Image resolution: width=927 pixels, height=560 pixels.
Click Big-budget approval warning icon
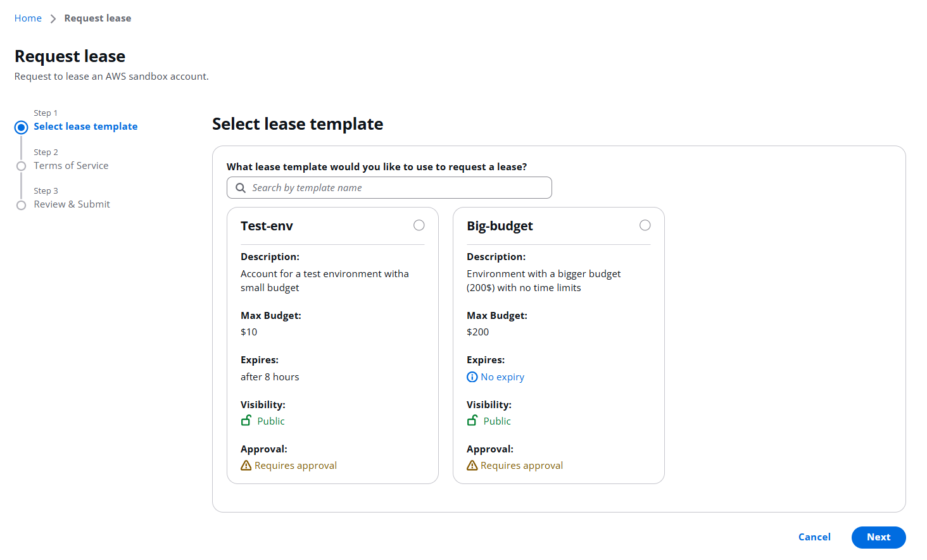[x=472, y=466]
